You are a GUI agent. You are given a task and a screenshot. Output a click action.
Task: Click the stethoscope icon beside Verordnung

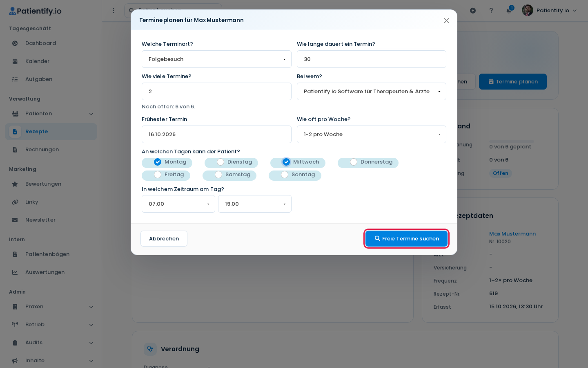150,349
